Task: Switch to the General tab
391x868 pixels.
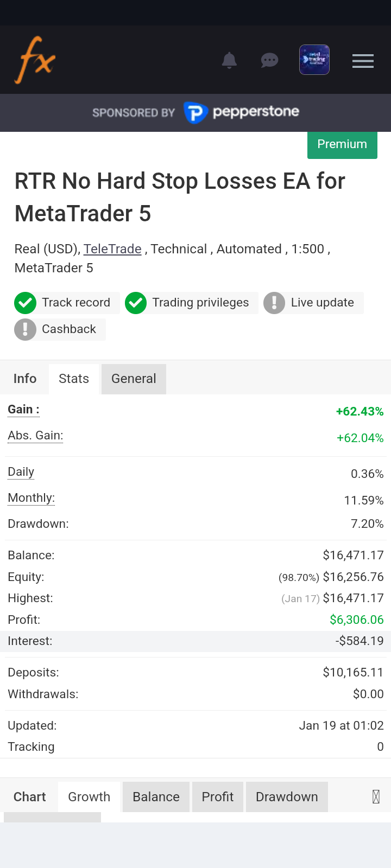Action: (134, 379)
